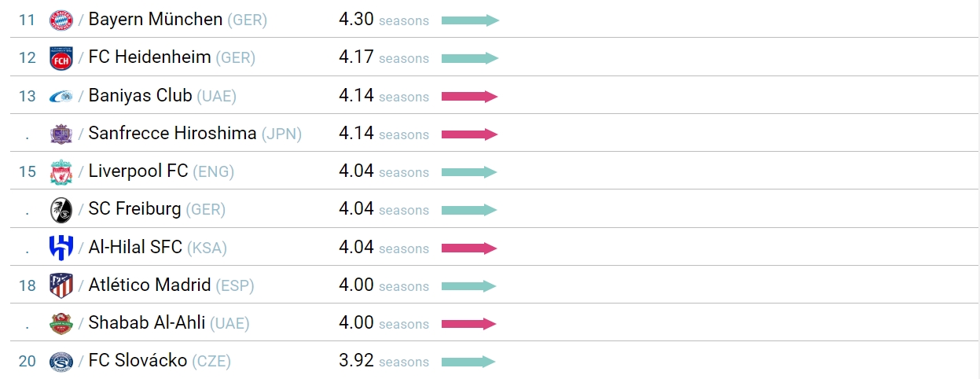Click the teal bar next to SC Freiburg

(x=469, y=210)
